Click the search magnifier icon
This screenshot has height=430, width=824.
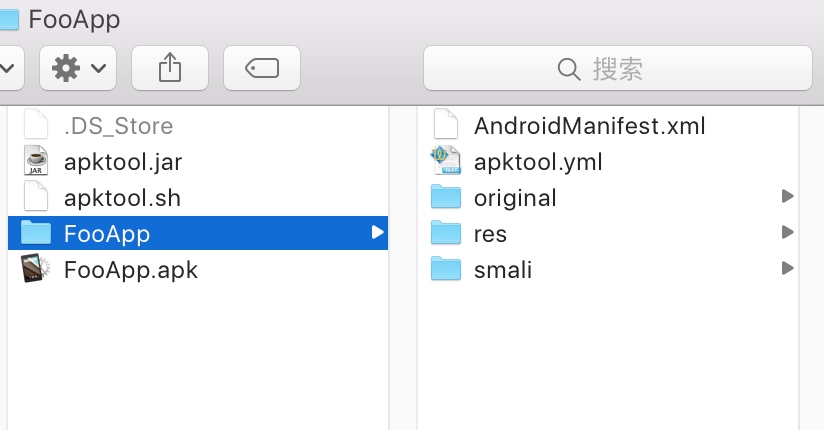pos(569,69)
